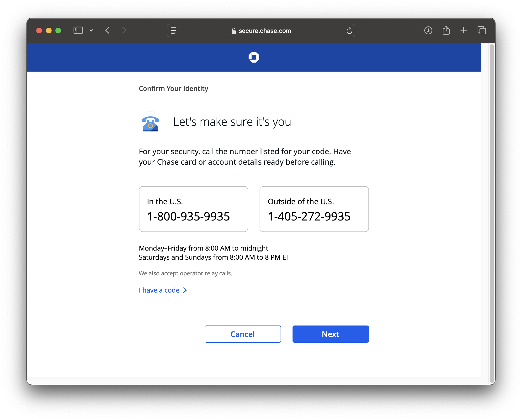This screenshot has width=522, height=420.
Task: Click the green full-screen window button
Action: tap(58, 31)
